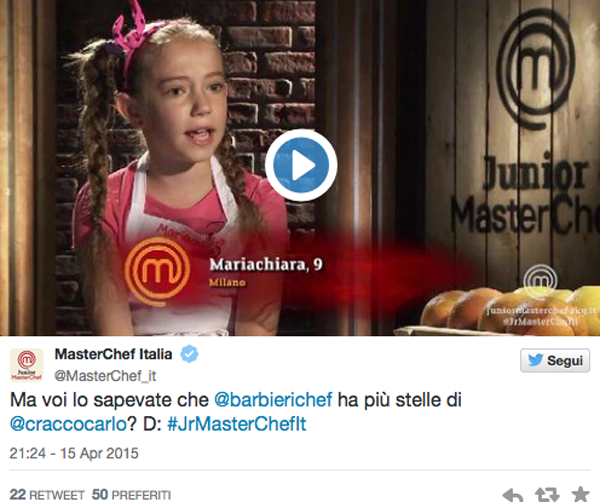Click the Mariachiara, 9 name caption
The width and height of the screenshot is (600, 502).
[x=266, y=264]
